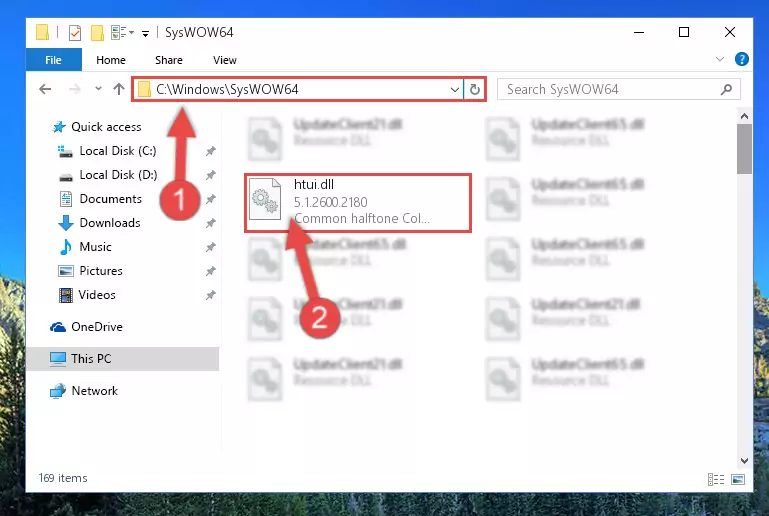Go up one folder level
769x516 pixels.
coord(119,89)
